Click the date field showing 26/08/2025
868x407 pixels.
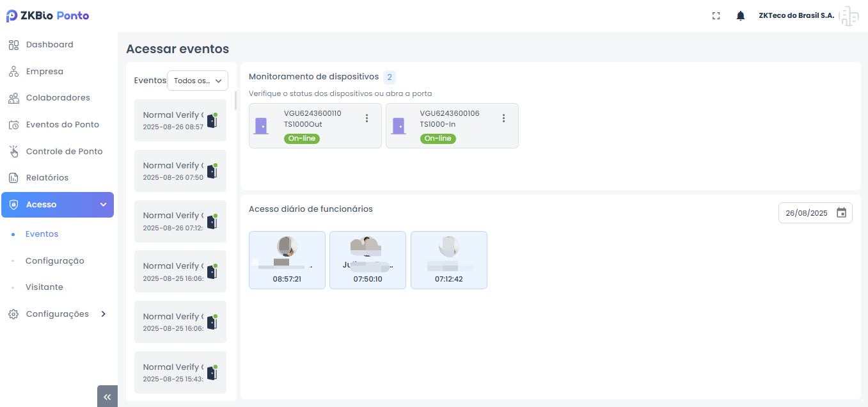click(807, 213)
